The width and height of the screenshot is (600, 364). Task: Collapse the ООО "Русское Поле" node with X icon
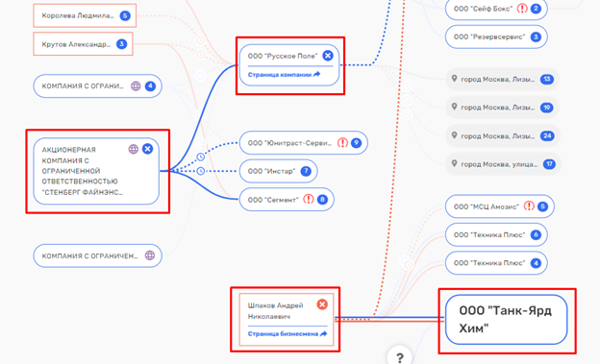[x=328, y=56]
